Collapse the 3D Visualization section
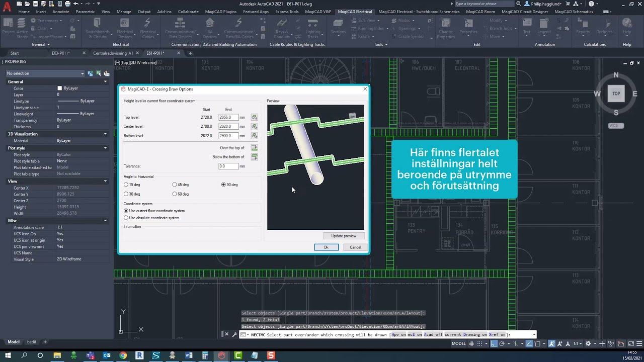The image size is (644, 362). [x=105, y=134]
